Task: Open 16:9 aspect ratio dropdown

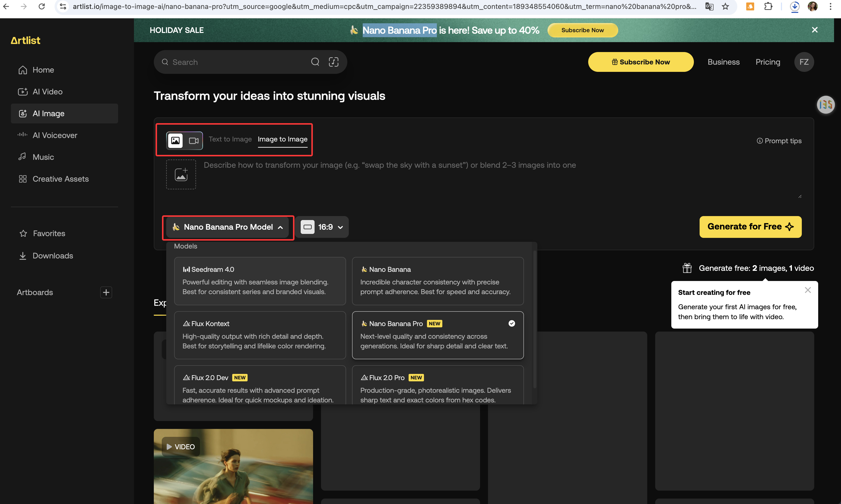Action: [x=322, y=227]
